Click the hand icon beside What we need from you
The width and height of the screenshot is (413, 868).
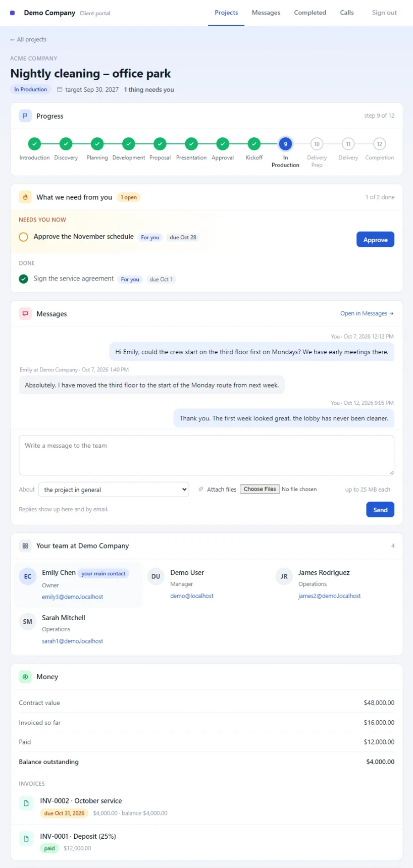pyautogui.click(x=25, y=197)
